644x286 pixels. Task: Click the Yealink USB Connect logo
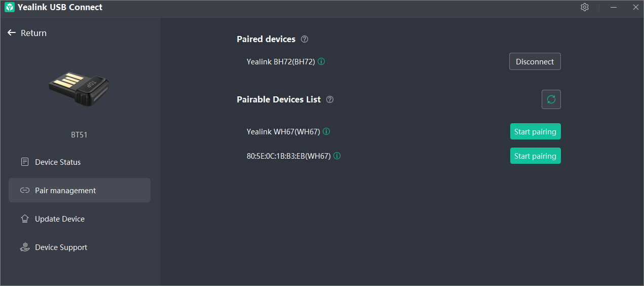pyautogui.click(x=9, y=7)
